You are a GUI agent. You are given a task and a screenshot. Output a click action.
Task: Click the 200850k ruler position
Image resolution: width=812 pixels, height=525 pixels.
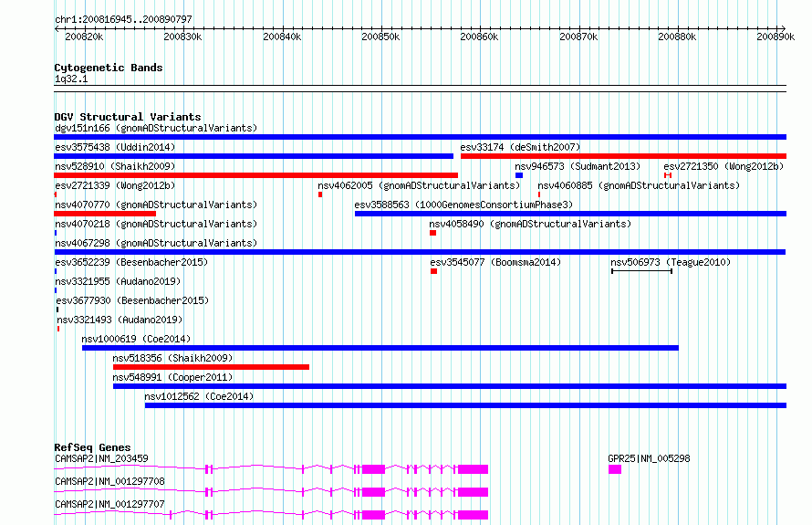[380, 37]
